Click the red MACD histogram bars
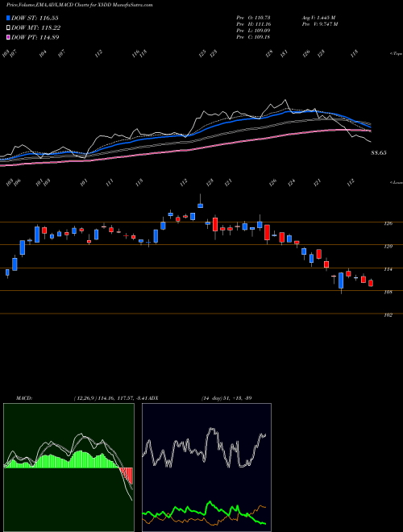 pyautogui.click(x=127, y=475)
